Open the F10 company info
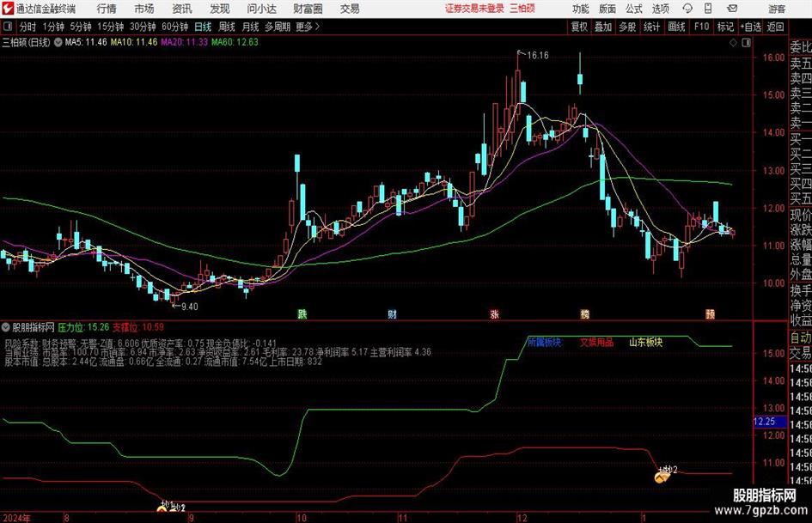Image resolution: width=812 pixels, height=523 pixels. (x=702, y=27)
